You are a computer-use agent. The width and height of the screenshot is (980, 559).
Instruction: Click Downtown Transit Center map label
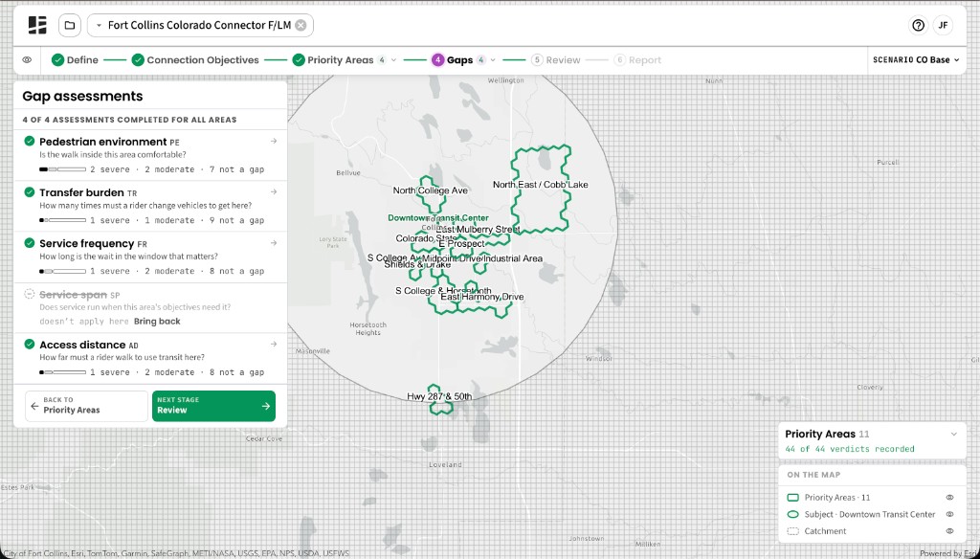(x=438, y=218)
